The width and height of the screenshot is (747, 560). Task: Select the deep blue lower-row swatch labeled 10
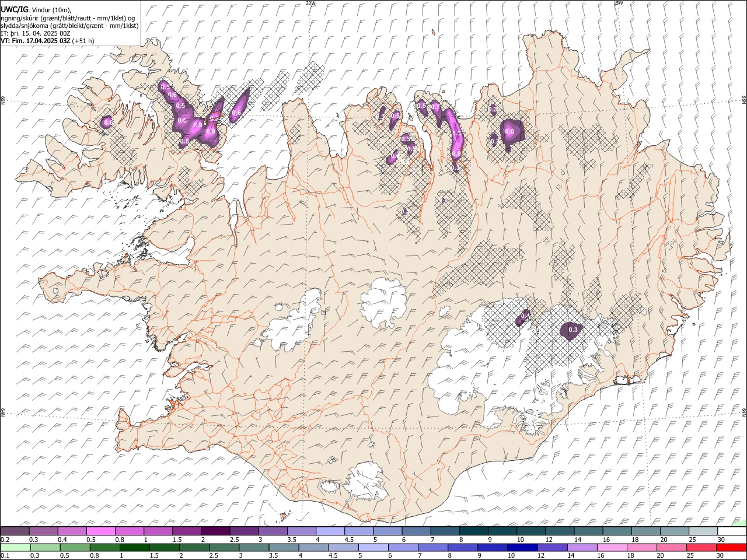pos(522,547)
